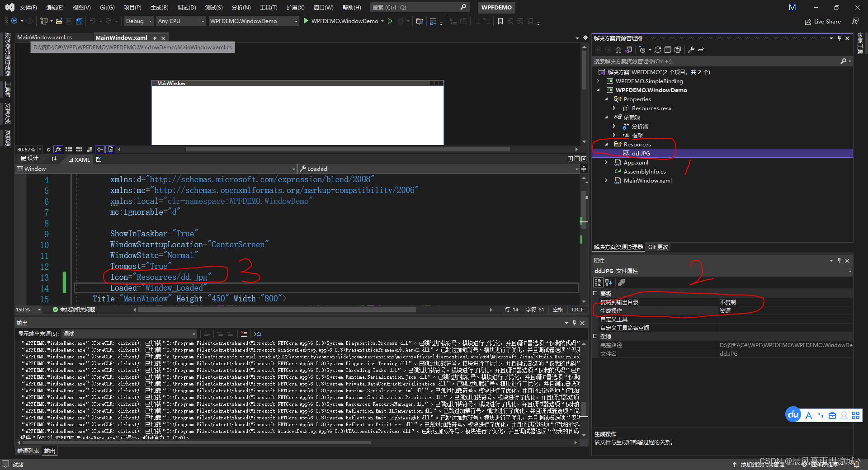This screenshot has width=868, height=470.
Task: Switch Properties panel to alphabetical sorting
Action: tap(608, 282)
